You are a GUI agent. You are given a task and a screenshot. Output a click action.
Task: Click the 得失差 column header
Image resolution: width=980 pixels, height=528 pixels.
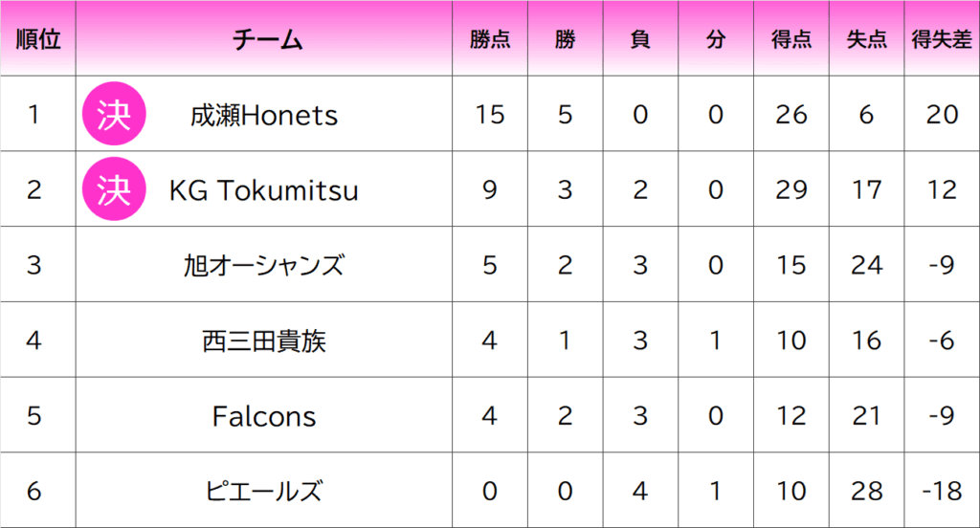tap(942, 39)
